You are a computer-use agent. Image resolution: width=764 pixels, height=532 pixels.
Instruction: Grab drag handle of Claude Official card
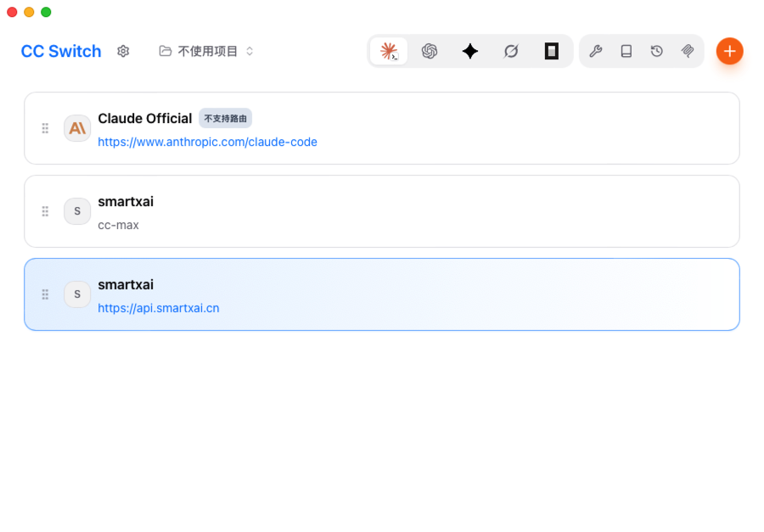point(45,128)
